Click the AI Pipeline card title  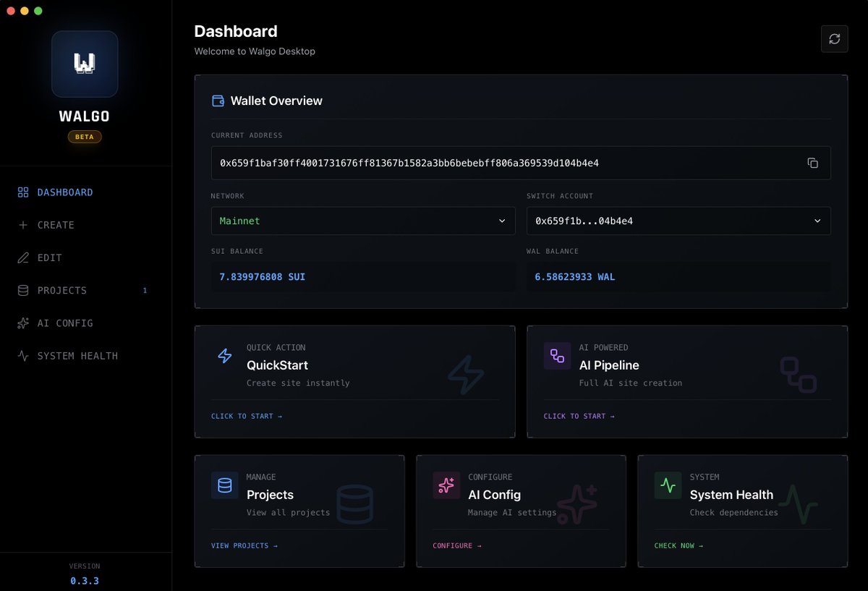tap(609, 365)
